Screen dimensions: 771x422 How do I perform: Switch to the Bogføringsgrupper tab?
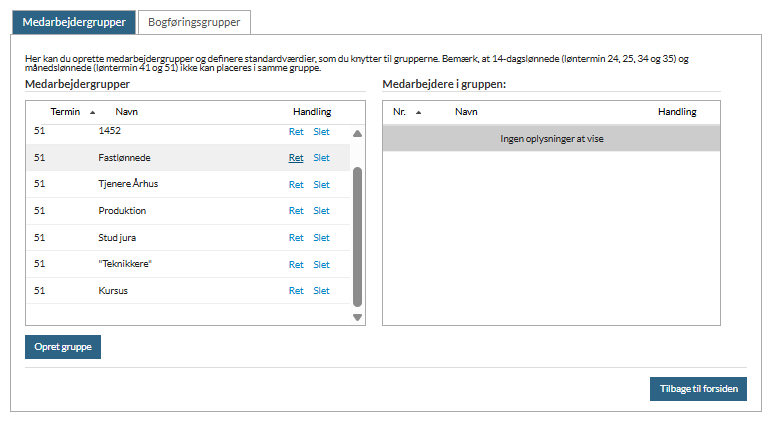pos(194,22)
